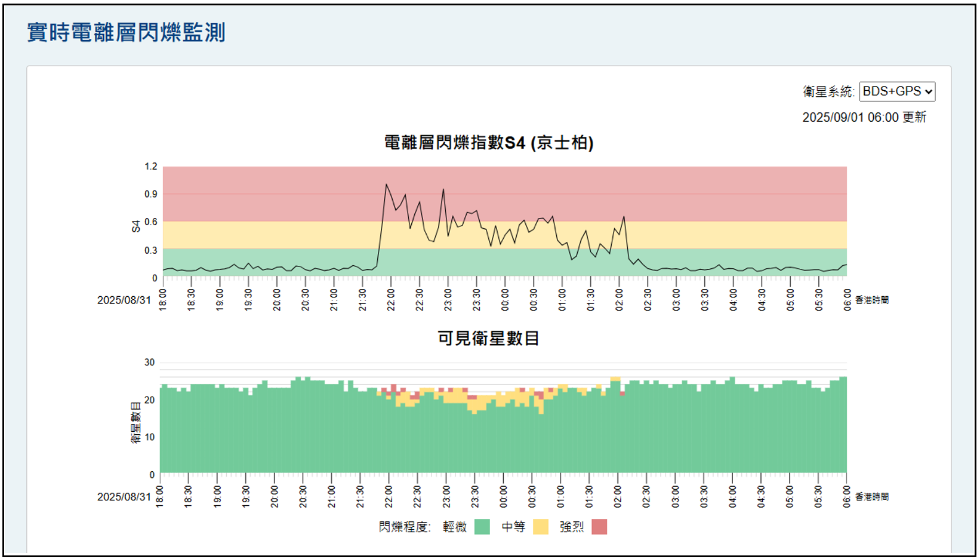Viewport: 980px width, 559px height.
Task: Click the 06:00 tick label on S4 chart
Action: [x=848, y=300]
